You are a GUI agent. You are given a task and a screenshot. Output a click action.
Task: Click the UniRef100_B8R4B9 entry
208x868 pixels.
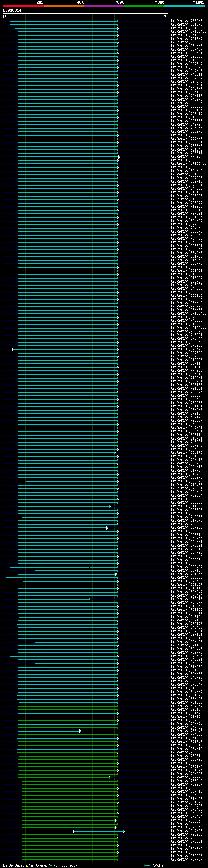pos(187,50)
